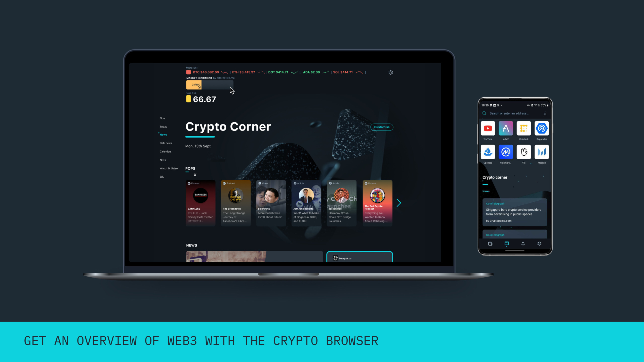Select the NFTs menu item in sidebar
644x362 pixels.
[x=163, y=160]
